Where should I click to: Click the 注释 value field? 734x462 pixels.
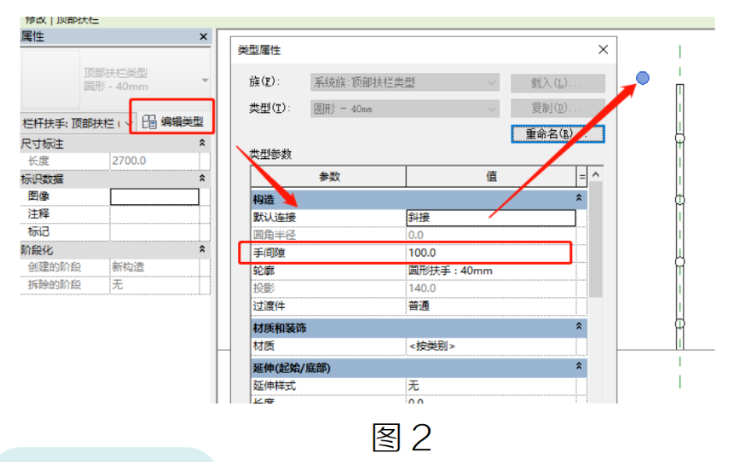tap(154, 214)
